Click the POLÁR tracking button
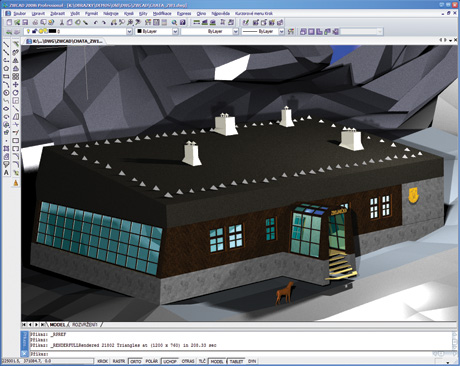 coord(152,361)
